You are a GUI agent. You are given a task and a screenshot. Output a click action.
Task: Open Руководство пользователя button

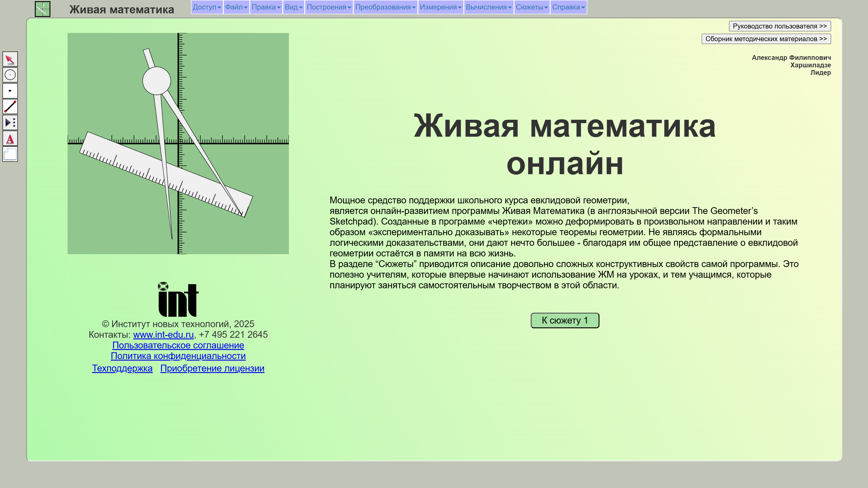pyautogui.click(x=779, y=26)
